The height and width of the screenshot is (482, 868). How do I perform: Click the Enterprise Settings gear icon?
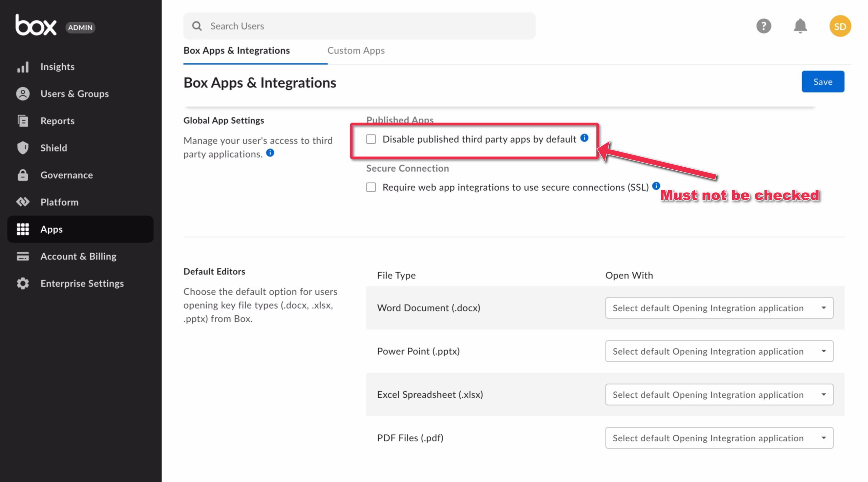click(x=23, y=284)
